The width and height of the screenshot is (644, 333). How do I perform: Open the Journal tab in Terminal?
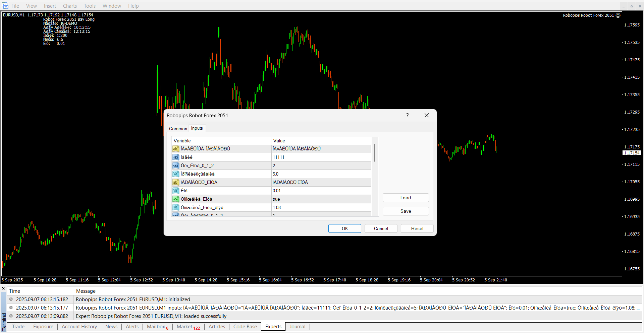(x=297, y=327)
